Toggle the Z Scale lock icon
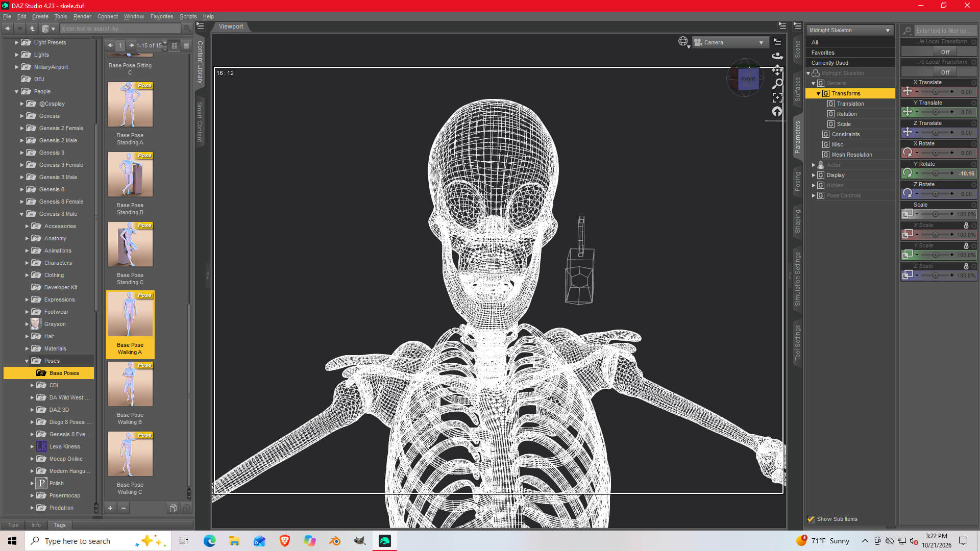The height and width of the screenshot is (551, 980). point(966,266)
